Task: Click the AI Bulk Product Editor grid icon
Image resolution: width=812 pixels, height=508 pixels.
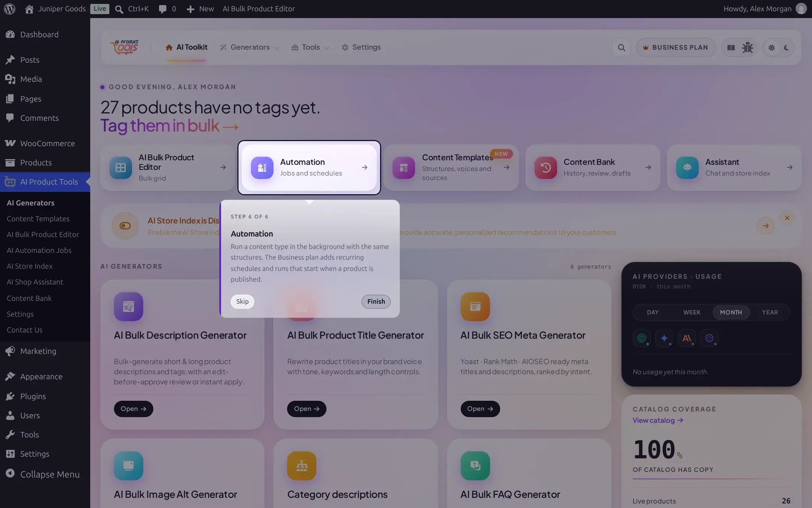Action: click(120, 167)
